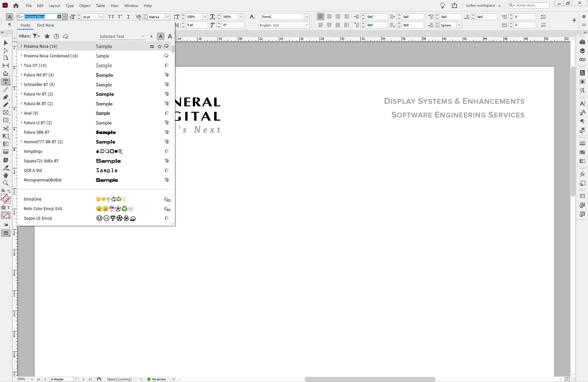The height and width of the screenshot is (382, 588).
Task: Select the Selection tool
Action: click(x=6, y=43)
